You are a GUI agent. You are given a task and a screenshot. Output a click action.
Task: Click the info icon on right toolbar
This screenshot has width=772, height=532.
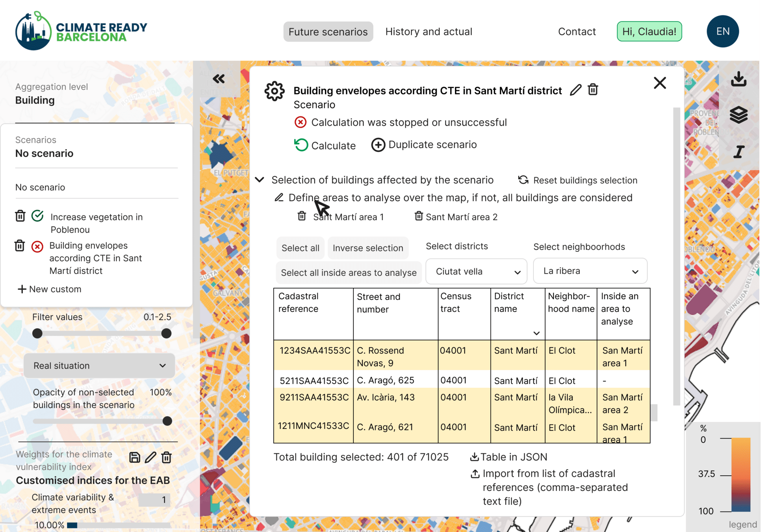coord(738,152)
